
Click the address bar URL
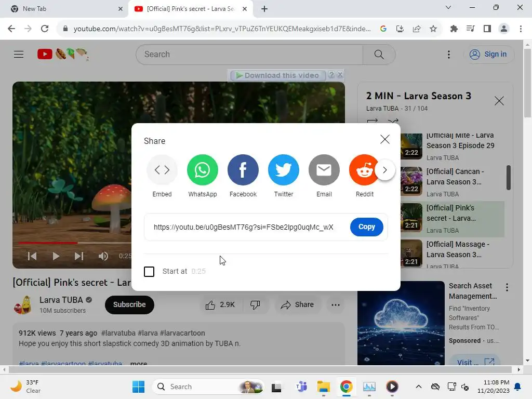click(x=222, y=29)
